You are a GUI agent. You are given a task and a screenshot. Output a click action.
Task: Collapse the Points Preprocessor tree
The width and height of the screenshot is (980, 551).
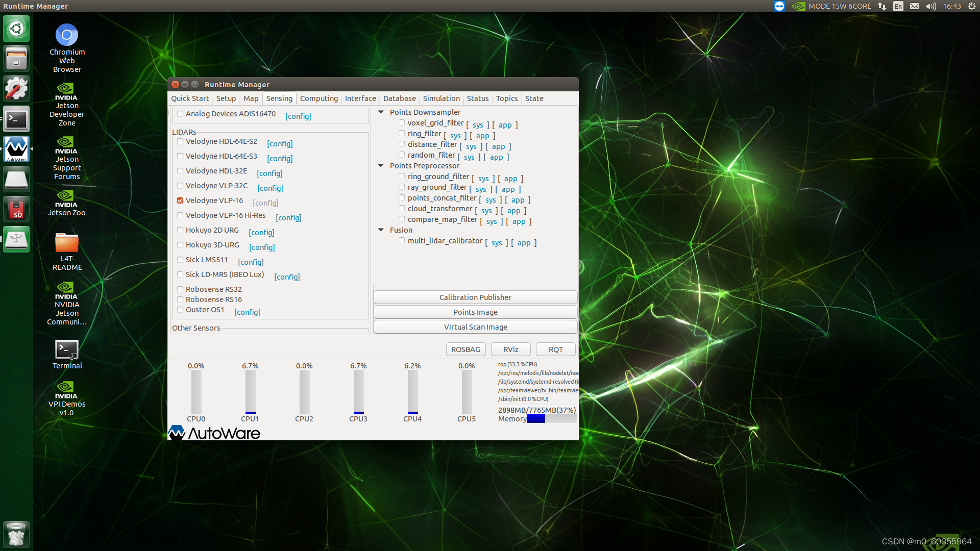[381, 166]
